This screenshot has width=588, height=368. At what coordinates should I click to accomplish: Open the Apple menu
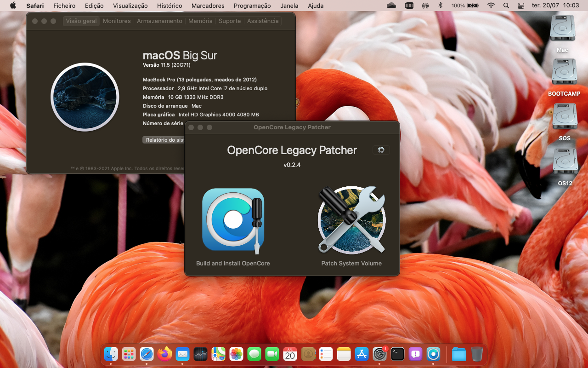(x=13, y=6)
